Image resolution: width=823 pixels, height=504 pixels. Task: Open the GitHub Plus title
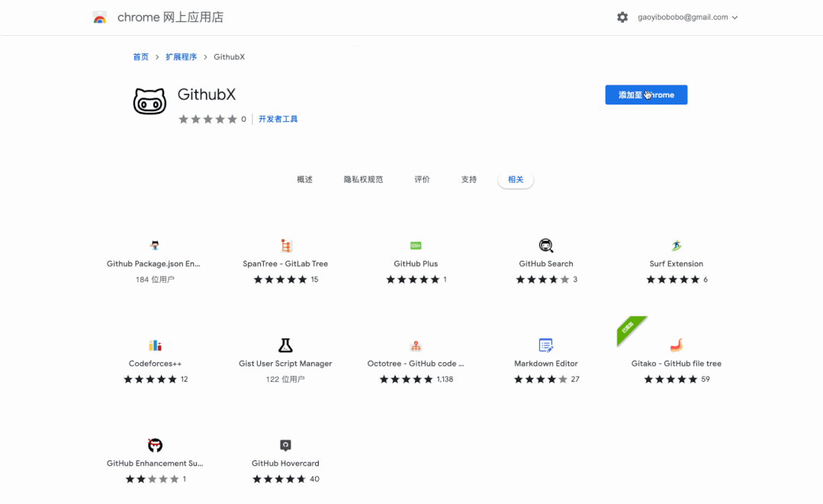(416, 264)
